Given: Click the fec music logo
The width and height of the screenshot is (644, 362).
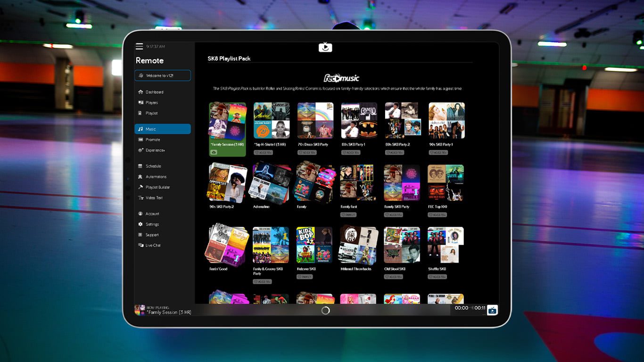Looking at the screenshot, I should point(341,78).
